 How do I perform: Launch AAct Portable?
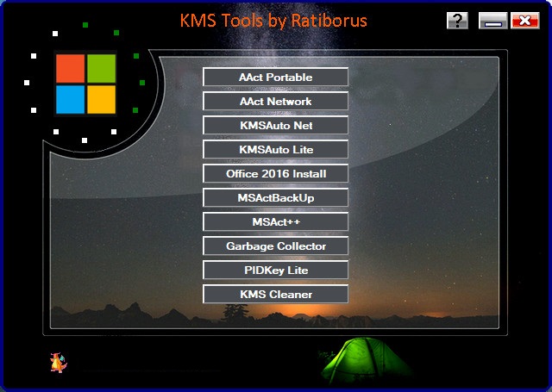[x=275, y=77]
